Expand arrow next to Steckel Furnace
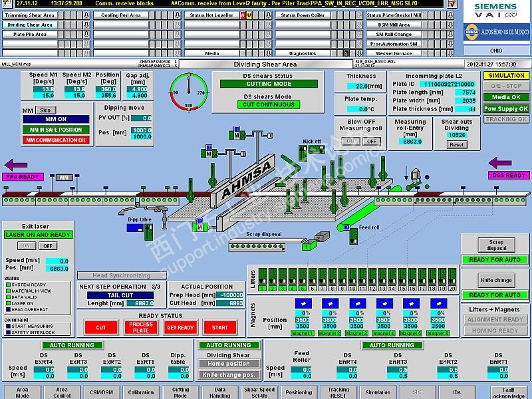532x399 pixels. point(450,53)
